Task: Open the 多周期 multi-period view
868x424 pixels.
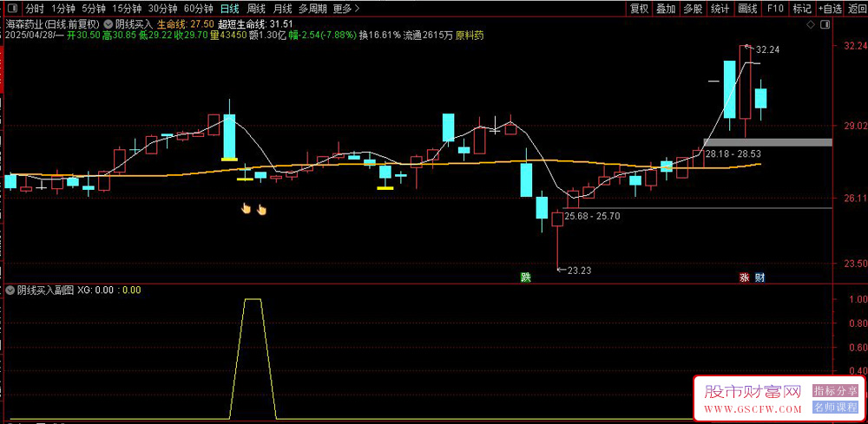Action: [312, 9]
